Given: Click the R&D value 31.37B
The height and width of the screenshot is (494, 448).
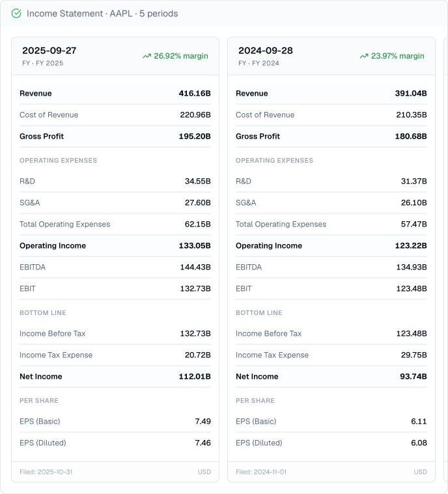Looking at the screenshot, I should (414, 181).
